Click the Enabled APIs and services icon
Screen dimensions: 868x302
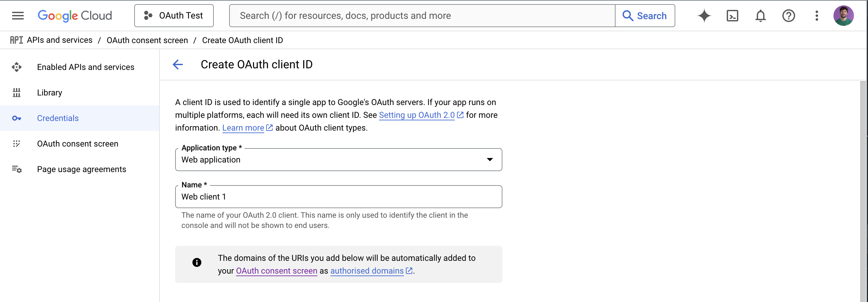[x=16, y=67]
